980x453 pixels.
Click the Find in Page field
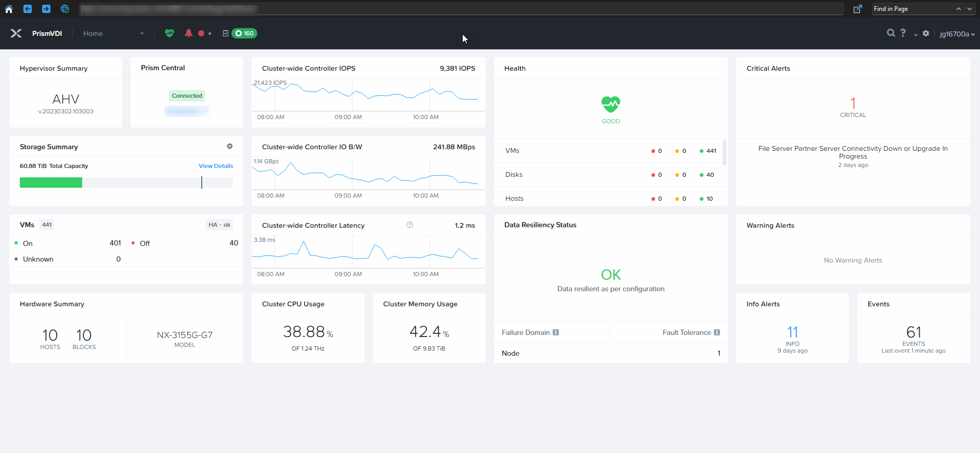click(x=912, y=9)
